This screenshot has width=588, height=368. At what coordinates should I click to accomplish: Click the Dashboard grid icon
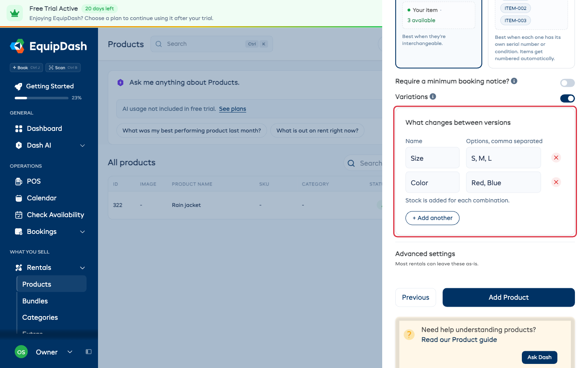point(19,129)
